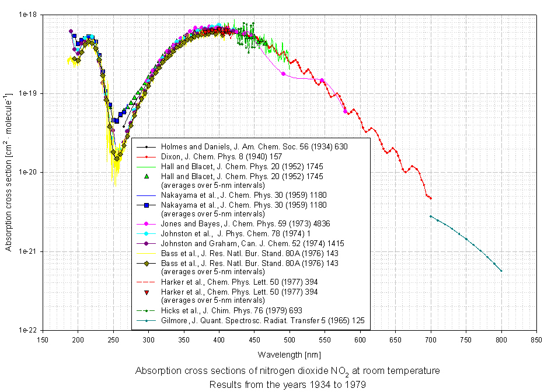The width and height of the screenshot is (551, 392).
Task: Select the green dashed Hicks et al. legend marker
Action: [147, 310]
